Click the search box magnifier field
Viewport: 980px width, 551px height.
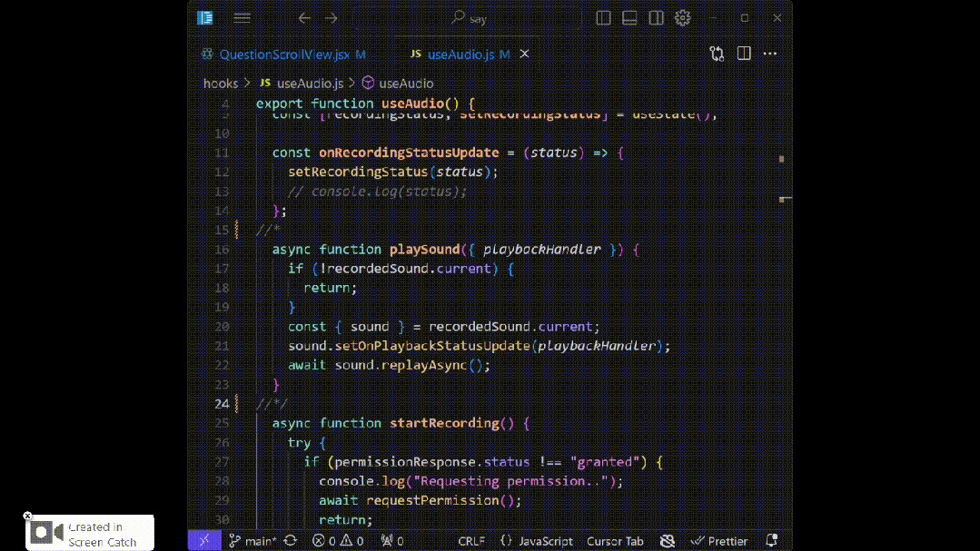[x=469, y=18]
